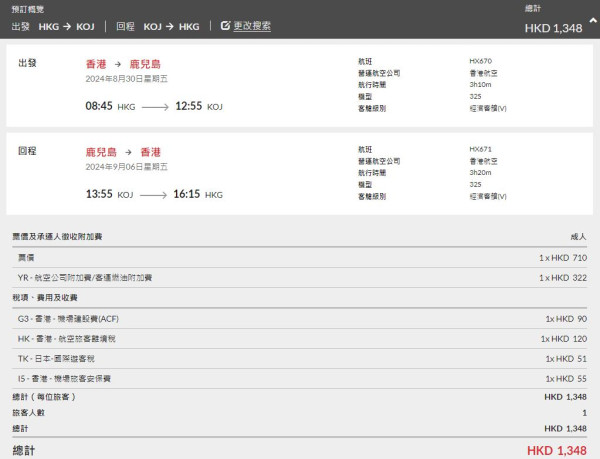The width and height of the screenshot is (600, 459).
Task: Click aircraft type 325 in the HX671 card
Action: click(476, 184)
